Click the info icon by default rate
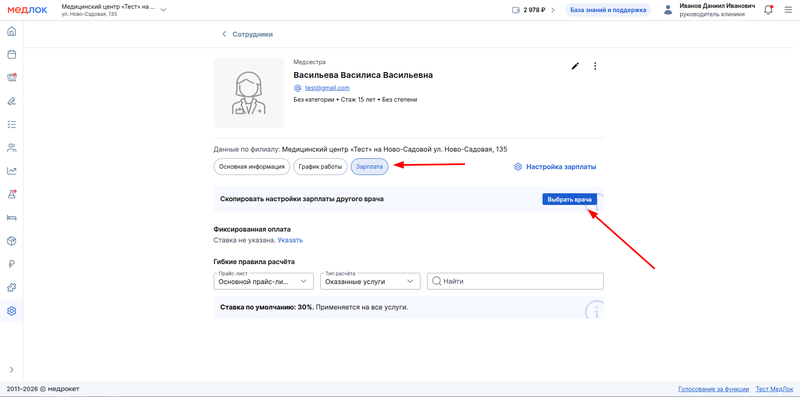 point(594,309)
